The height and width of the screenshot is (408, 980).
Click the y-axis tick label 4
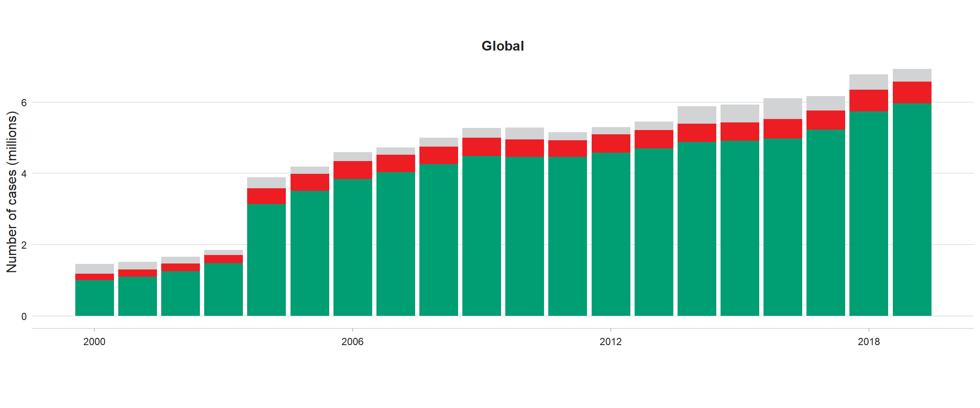coord(24,174)
